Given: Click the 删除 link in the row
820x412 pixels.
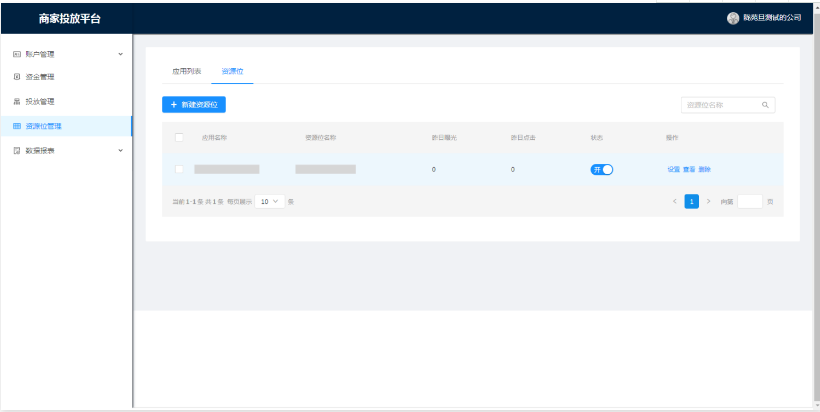Looking at the screenshot, I should pos(704,169).
